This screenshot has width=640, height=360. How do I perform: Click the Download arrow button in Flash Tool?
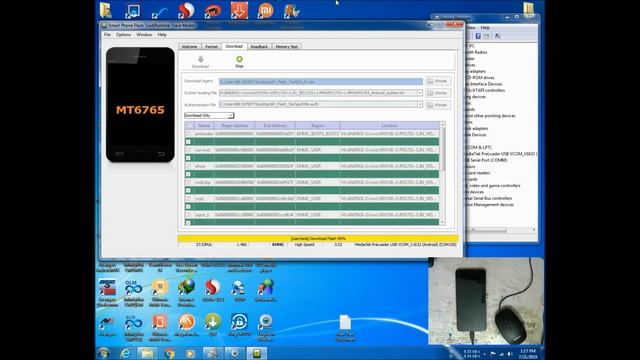pyautogui.click(x=200, y=62)
